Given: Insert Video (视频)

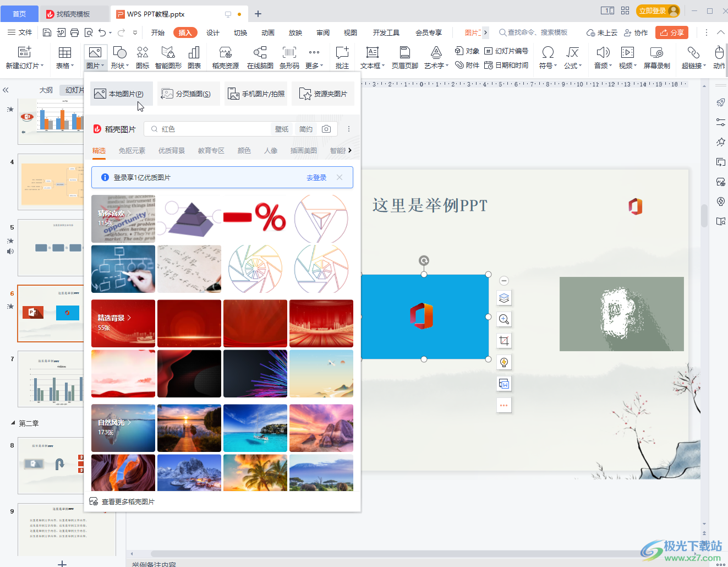Looking at the screenshot, I should pyautogui.click(x=628, y=57).
